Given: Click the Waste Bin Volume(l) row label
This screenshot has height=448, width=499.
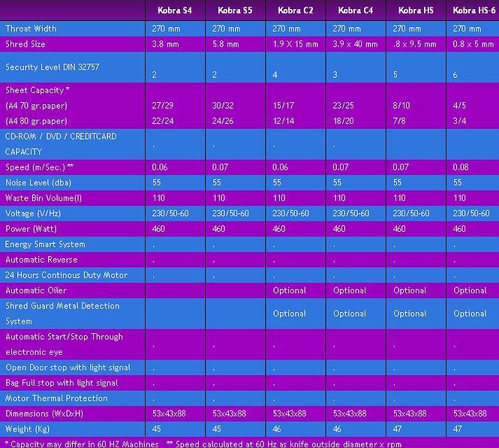Looking at the screenshot, I should click(42, 198).
